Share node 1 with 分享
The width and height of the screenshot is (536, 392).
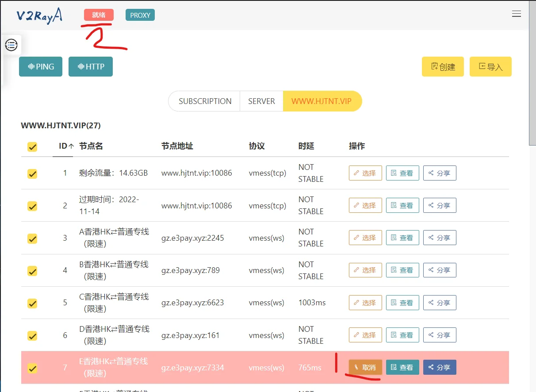440,173
